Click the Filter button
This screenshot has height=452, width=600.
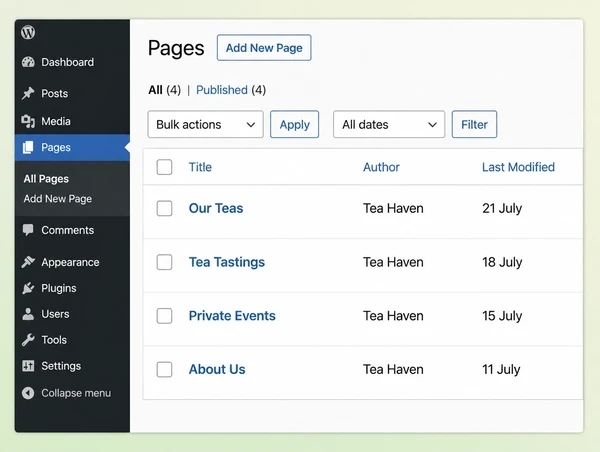click(x=474, y=124)
